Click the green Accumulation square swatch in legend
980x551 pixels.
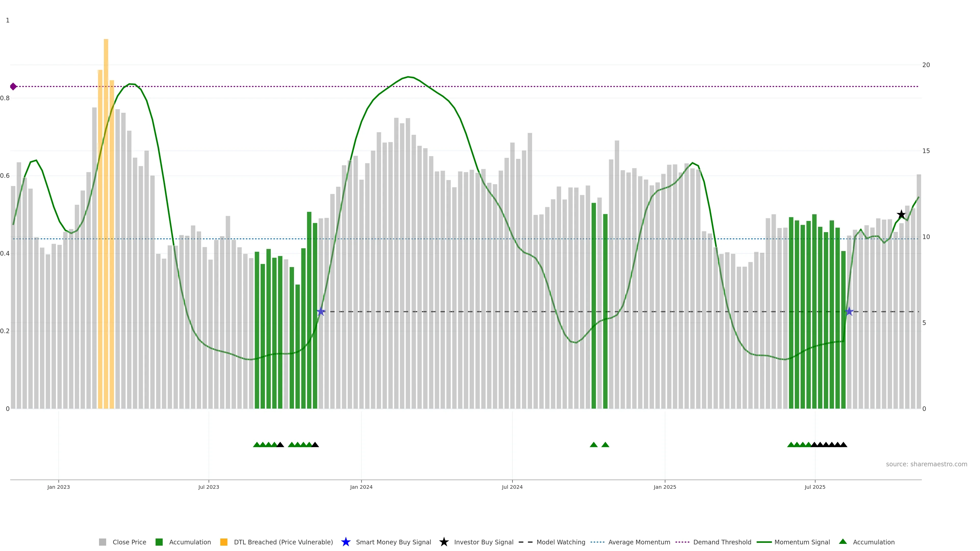[159, 542]
